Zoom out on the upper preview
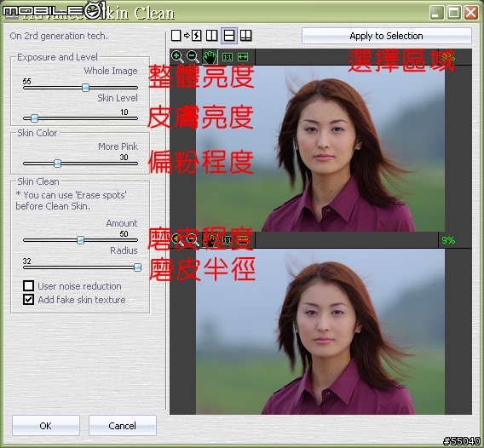The width and height of the screenshot is (484, 448). 193,57
